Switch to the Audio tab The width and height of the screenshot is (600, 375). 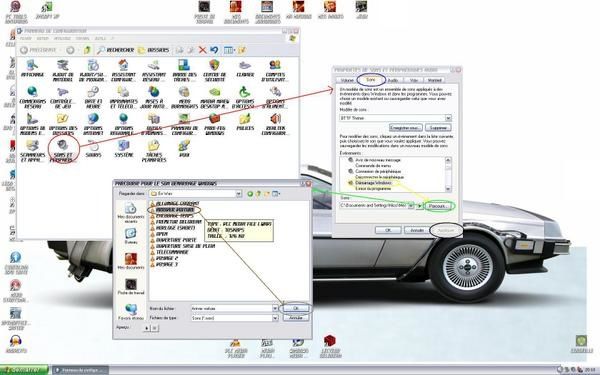point(393,80)
